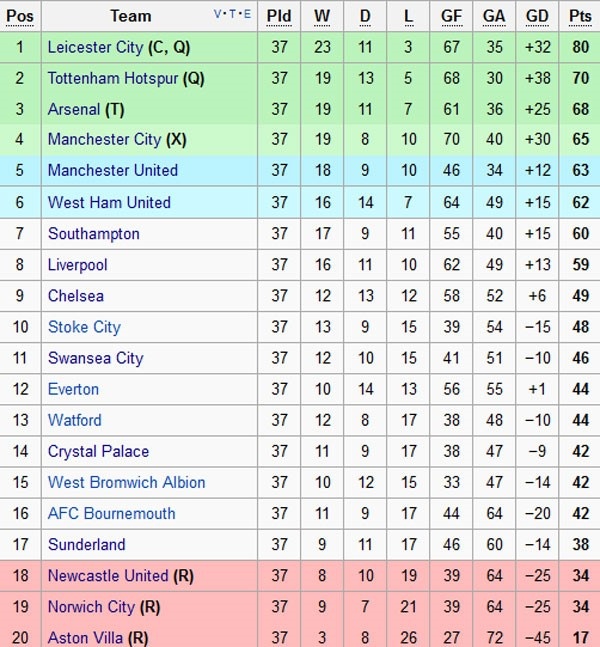The image size is (600, 647).
Task: Click the Pts column header
Action: 580,16
